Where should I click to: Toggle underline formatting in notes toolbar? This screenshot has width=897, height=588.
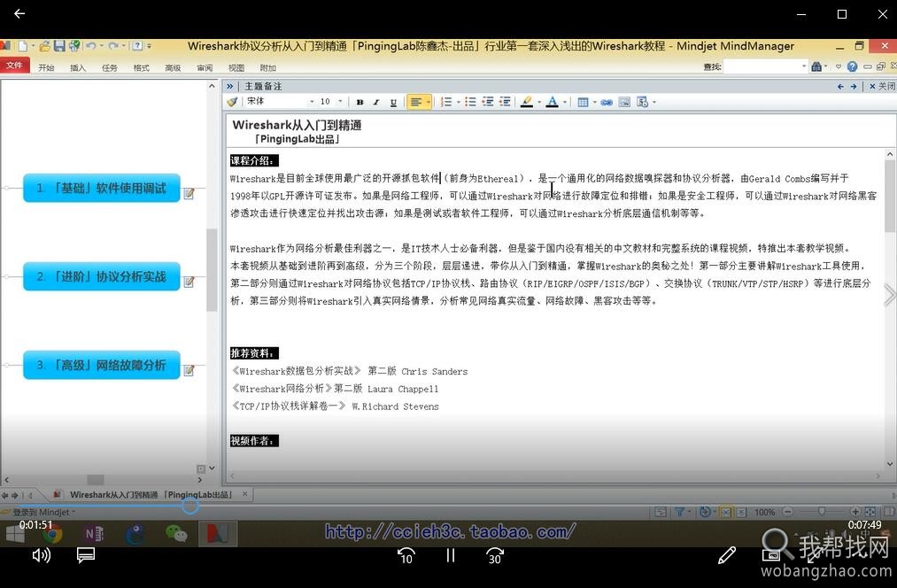click(393, 103)
